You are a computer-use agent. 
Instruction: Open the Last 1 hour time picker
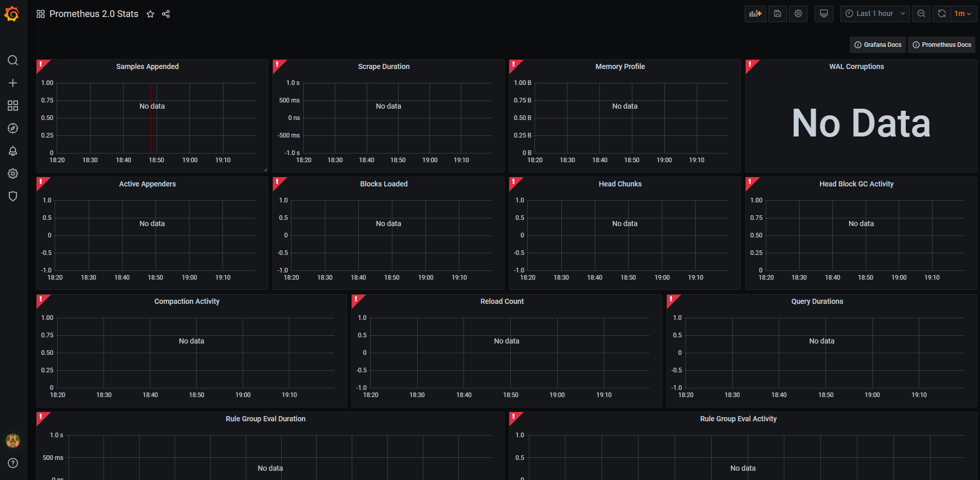point(874,14)
